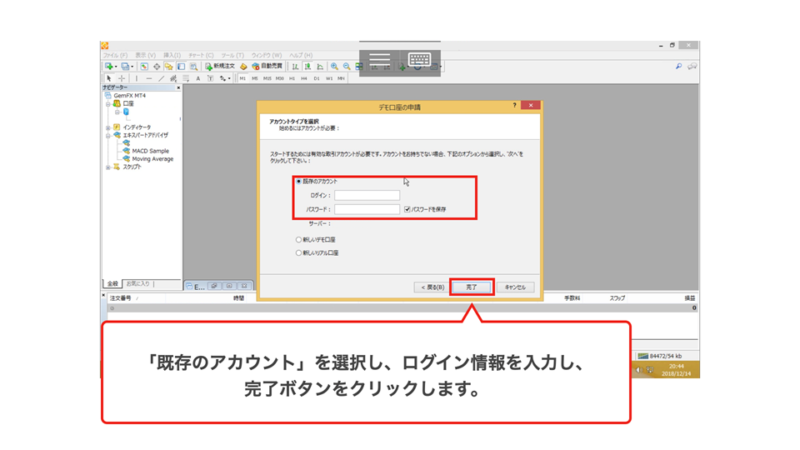Open the dropdown arrow beside new chart icon

click(116, 67)
